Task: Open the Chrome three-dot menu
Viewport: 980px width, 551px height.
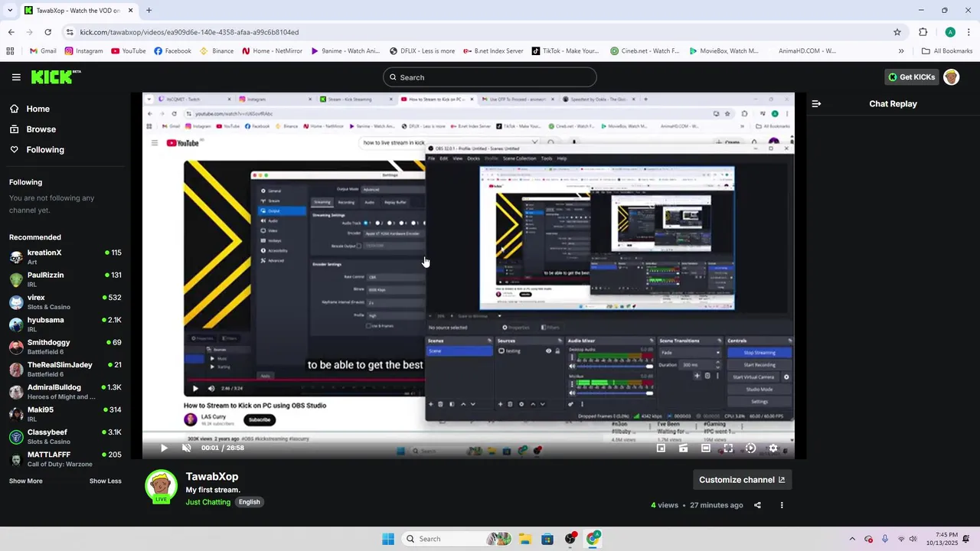Action: click(x=969, y=32)
